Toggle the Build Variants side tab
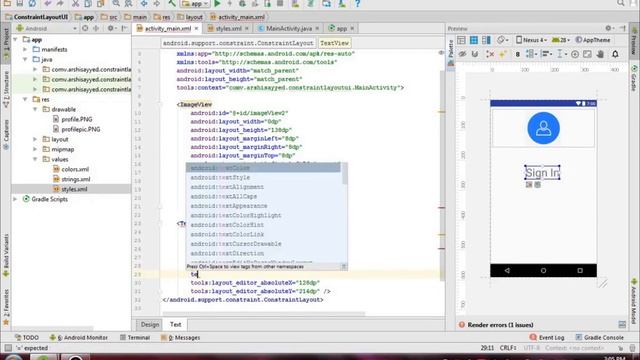Screen dimensions: 640x360 coord(6,255)
